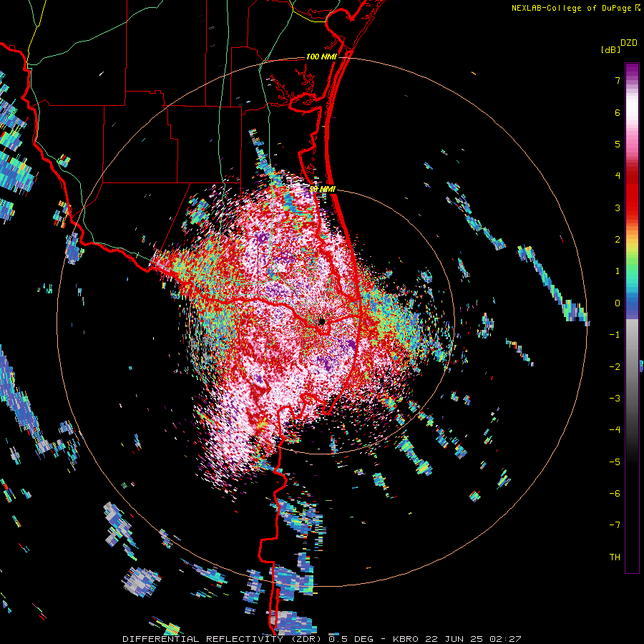Select the 0 value on the color scale
This screenshot has width=644, height=644.
click(618, 303)
